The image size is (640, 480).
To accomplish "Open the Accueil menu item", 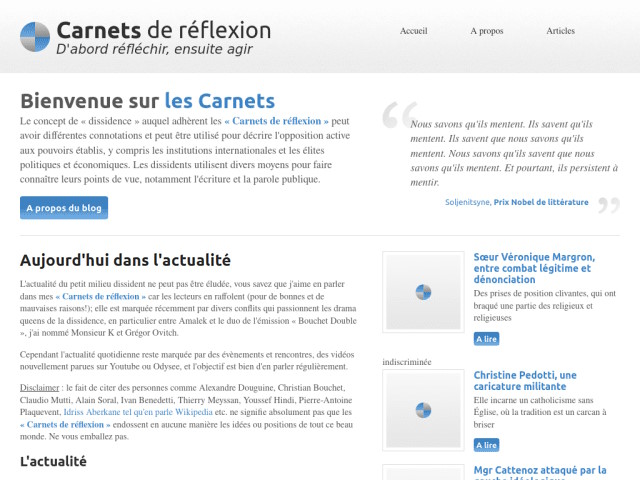I will 413,31.
